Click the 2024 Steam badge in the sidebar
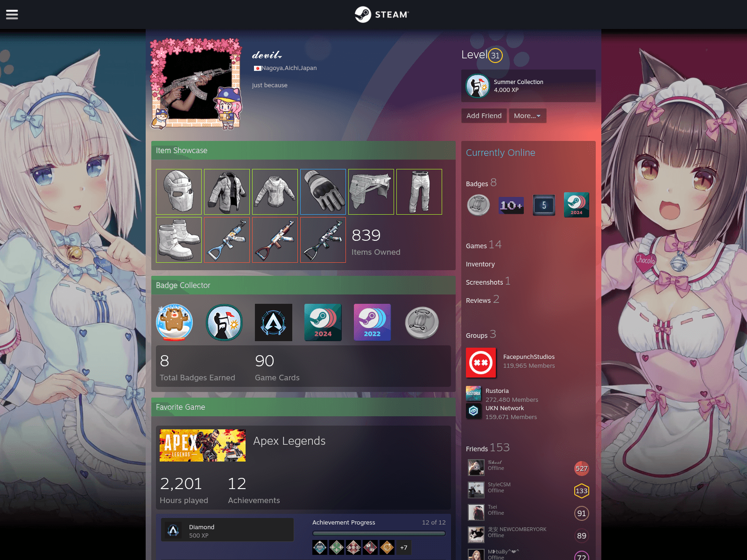747x560 pixels. point(577,205)
